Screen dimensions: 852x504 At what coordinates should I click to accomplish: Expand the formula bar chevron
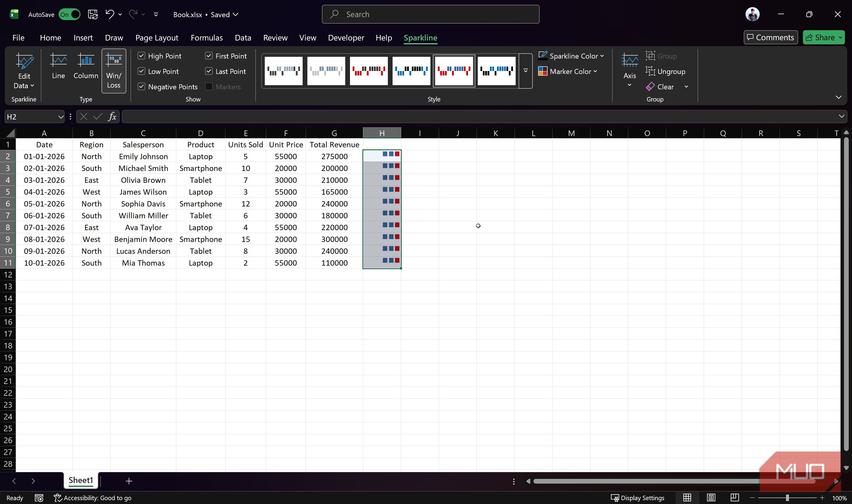841,117
